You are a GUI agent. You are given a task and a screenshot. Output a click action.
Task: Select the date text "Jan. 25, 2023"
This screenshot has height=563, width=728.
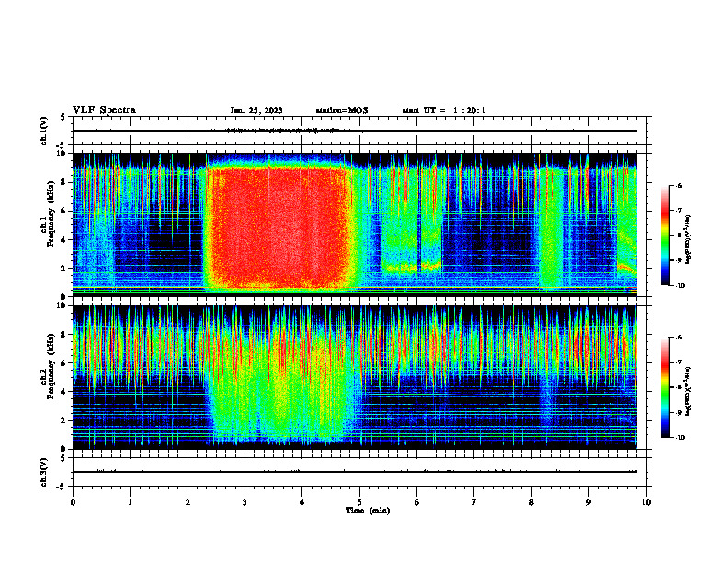pos(256,110)
